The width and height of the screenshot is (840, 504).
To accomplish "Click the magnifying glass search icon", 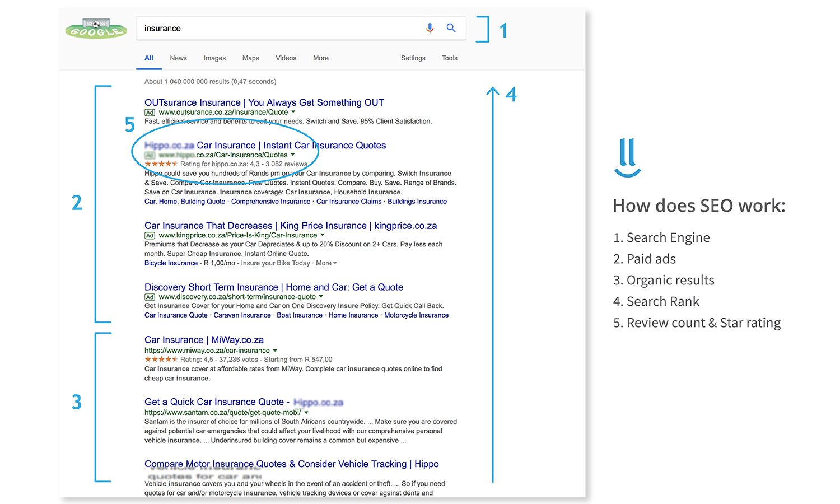I will 451,28.
